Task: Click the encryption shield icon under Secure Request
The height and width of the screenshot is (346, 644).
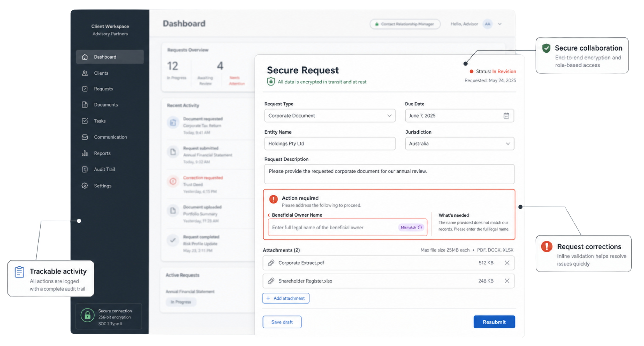Action: coord(271,82)
